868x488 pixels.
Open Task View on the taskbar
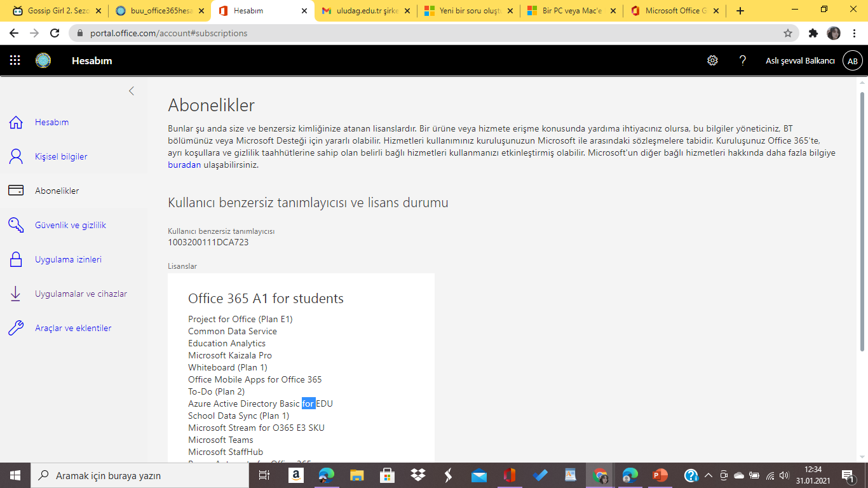point(264,475)
